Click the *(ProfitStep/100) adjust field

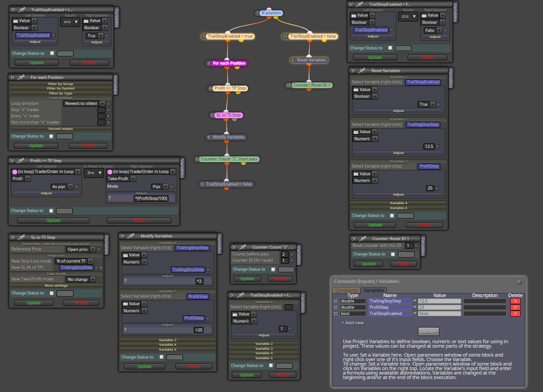[151, 198]
